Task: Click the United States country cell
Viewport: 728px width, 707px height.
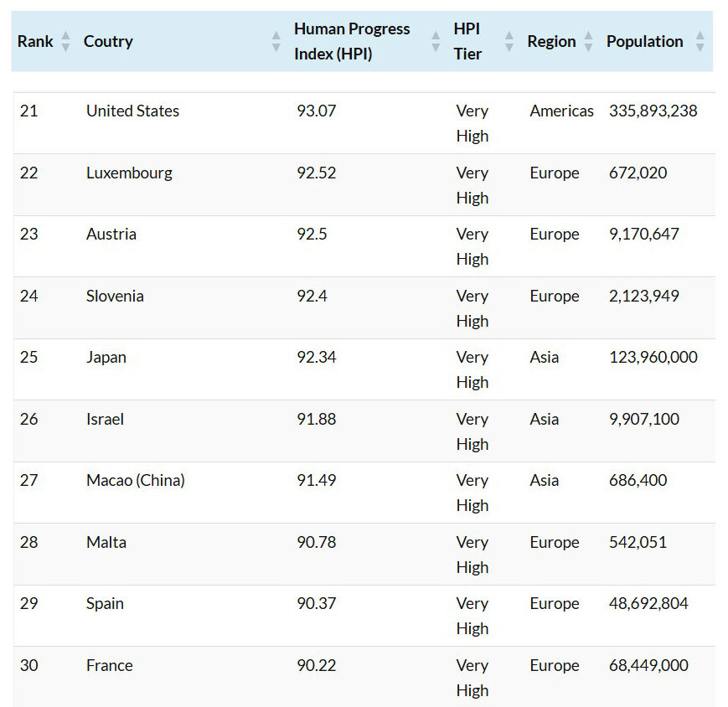Action: [133, 111]
